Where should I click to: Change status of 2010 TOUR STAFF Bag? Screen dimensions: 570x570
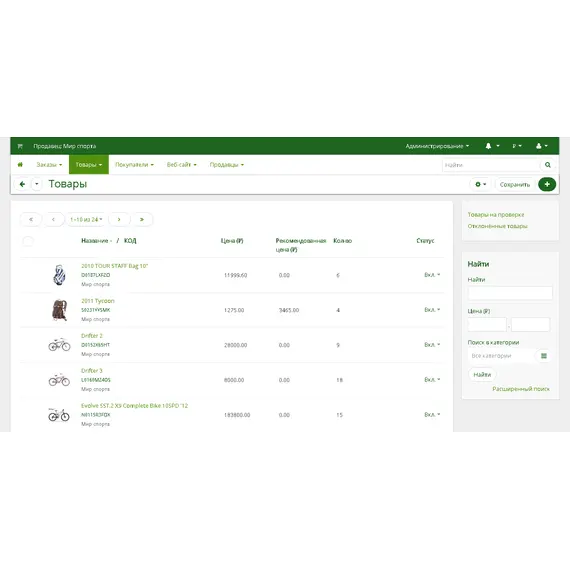(432, 275)
